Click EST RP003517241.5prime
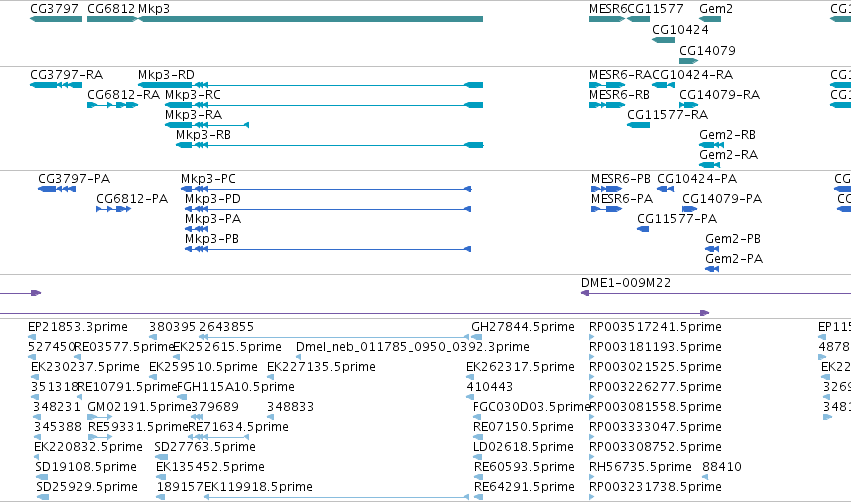851x502 pixels. click(592, 338)
